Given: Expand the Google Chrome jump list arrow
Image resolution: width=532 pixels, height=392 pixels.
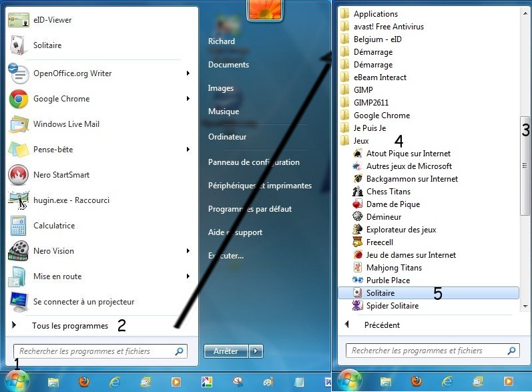Looking at the screenshot, I should 188,99.
